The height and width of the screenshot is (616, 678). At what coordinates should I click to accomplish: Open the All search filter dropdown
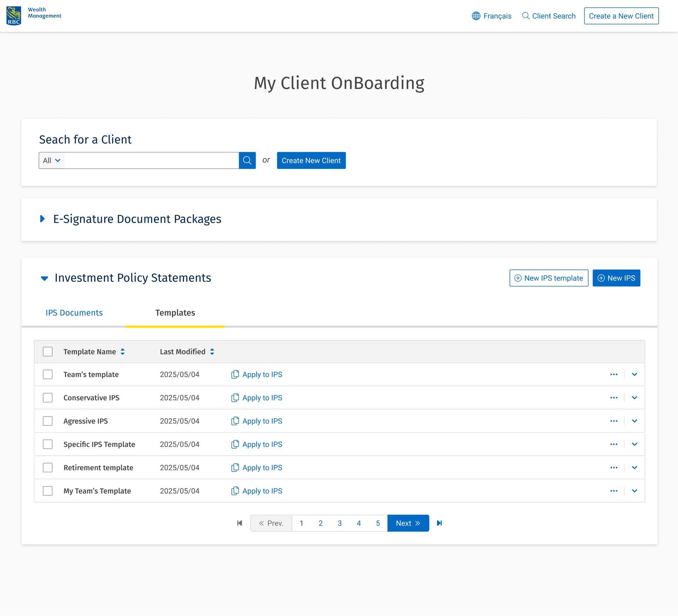click(52, 161)
